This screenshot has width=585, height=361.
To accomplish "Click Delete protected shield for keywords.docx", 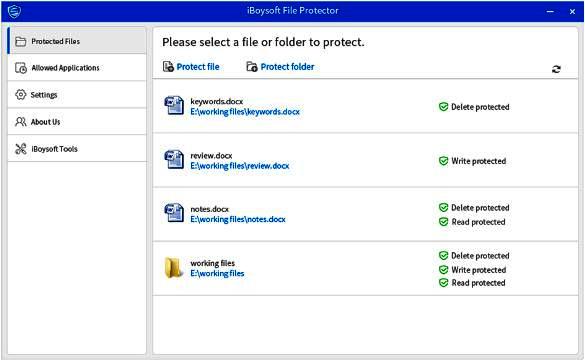I will point(443,107).
